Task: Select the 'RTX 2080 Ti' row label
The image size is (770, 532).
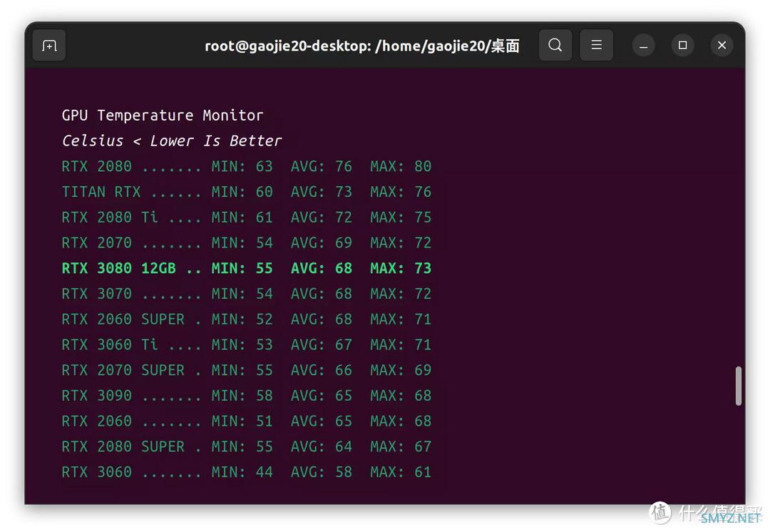Action: tap(110, 218)
